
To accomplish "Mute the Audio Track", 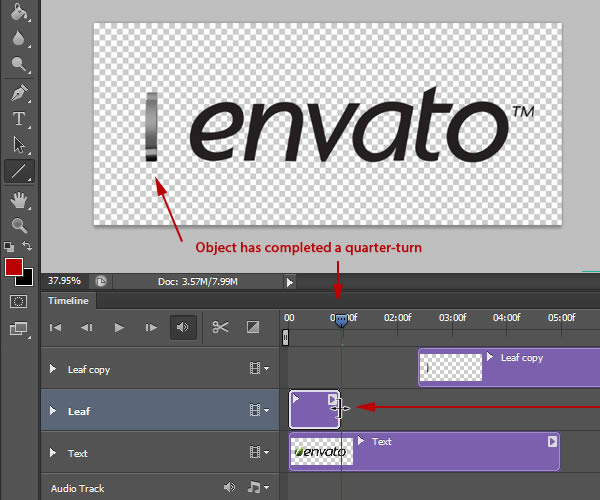I will tap(229, 487).
